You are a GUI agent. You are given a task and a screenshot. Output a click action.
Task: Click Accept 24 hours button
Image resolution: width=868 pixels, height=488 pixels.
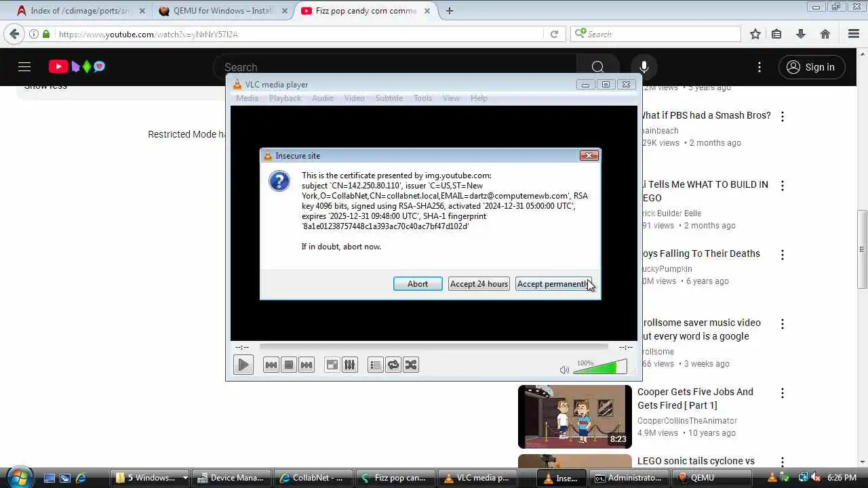coord(479,284)
